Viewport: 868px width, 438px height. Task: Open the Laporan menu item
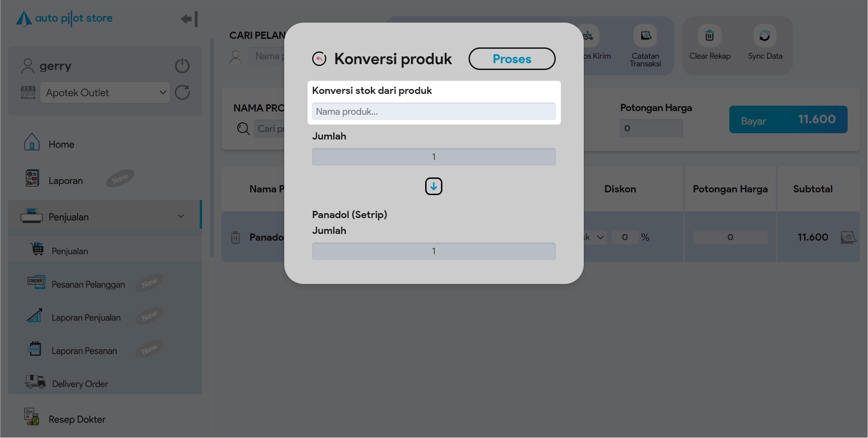[66, 181]
